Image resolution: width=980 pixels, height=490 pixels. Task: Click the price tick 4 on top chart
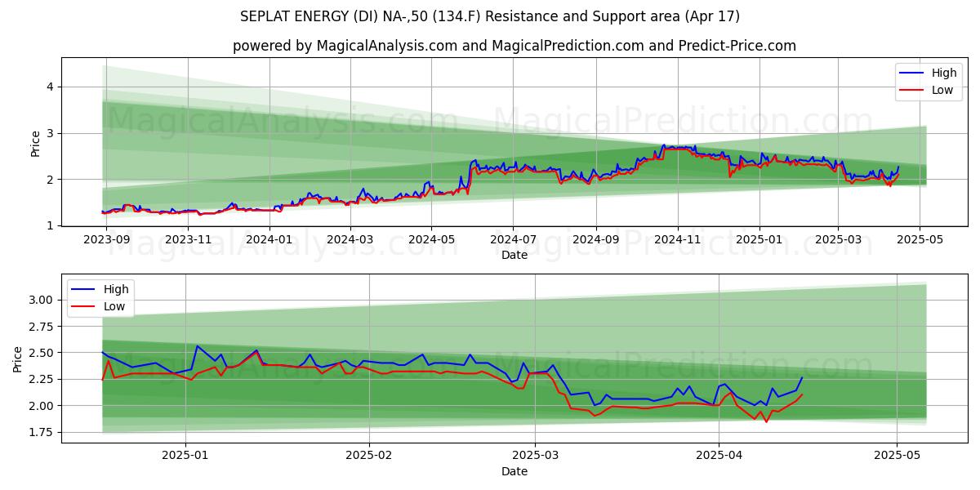51,87
